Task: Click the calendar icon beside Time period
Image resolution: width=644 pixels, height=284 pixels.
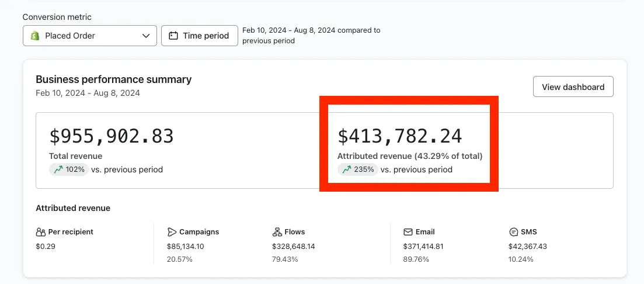Action: click(173, 36)
